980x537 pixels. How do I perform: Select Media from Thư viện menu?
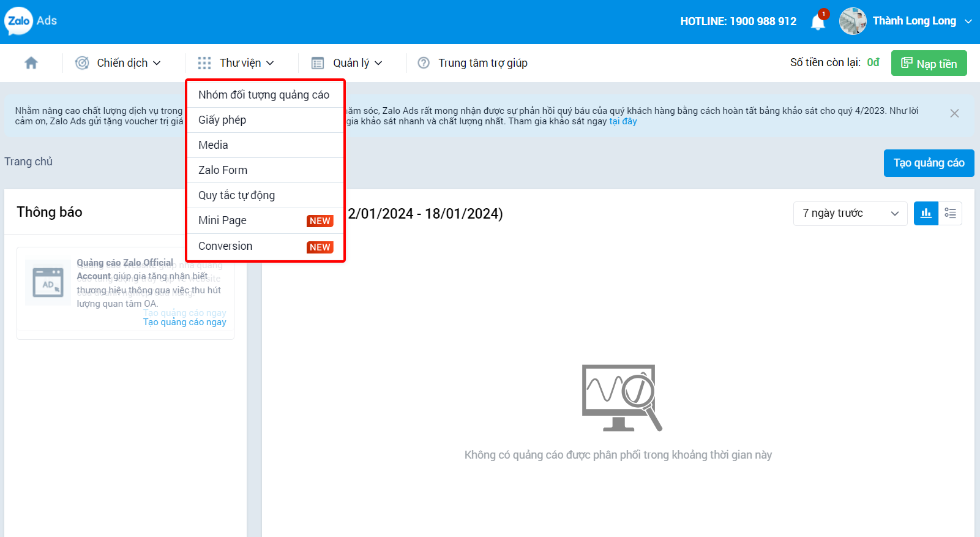pos(265,145)
